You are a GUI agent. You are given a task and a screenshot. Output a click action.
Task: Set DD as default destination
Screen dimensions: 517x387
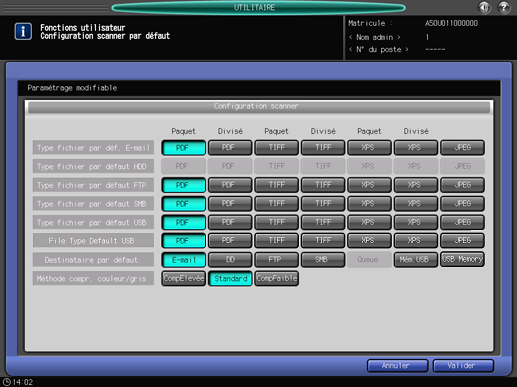pyautogui.click(x=230, y=260)
